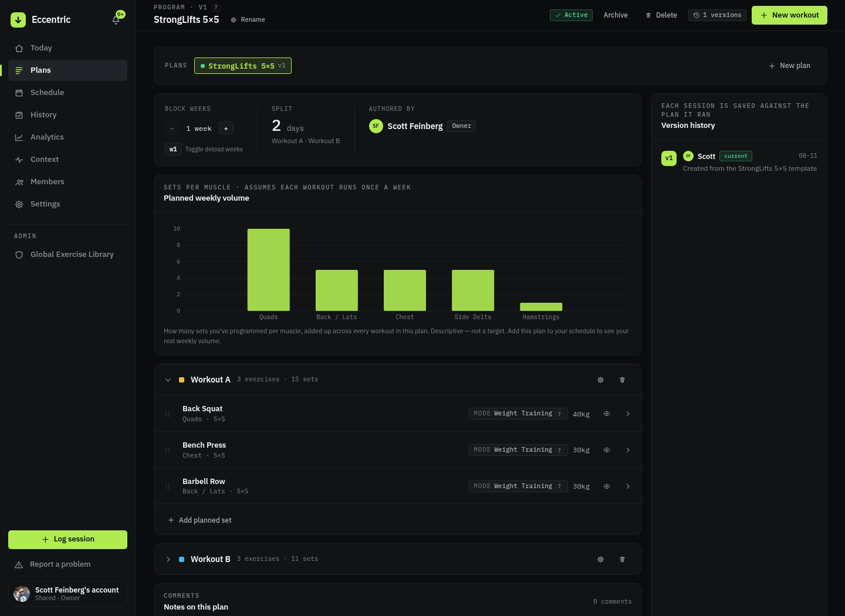Navigate to Analytics
The width and height of the screenshot is (845, 616).
tap(67, 137)
